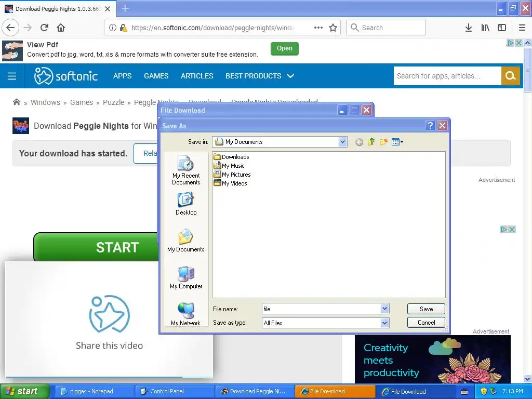Open the Apps section on Softonic
Viewport: 532px width, 399px height.
[123, 76]
